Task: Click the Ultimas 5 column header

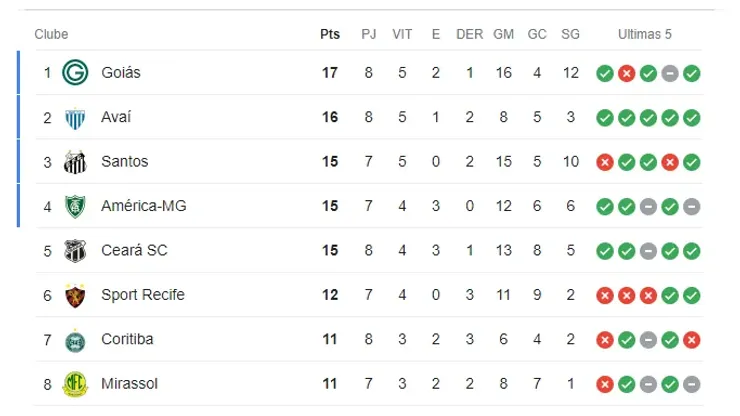Action: tap(645, 34)
